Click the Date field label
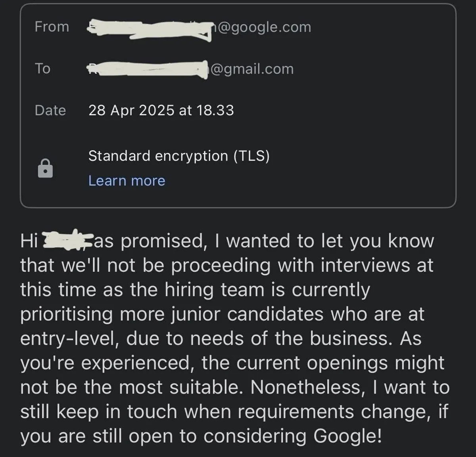 click(x=50, y=110)
